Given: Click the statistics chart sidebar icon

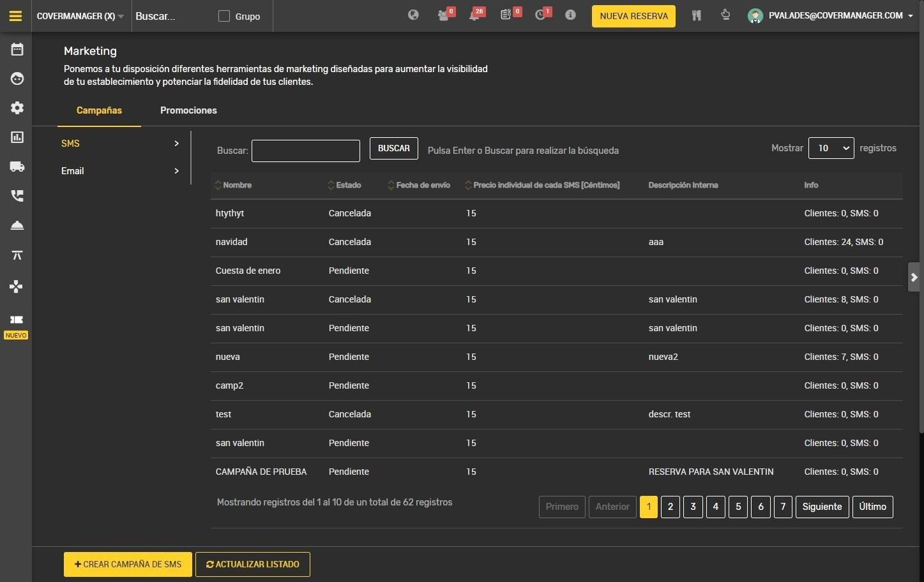Looking at the screenshot, I should (17, 137).
